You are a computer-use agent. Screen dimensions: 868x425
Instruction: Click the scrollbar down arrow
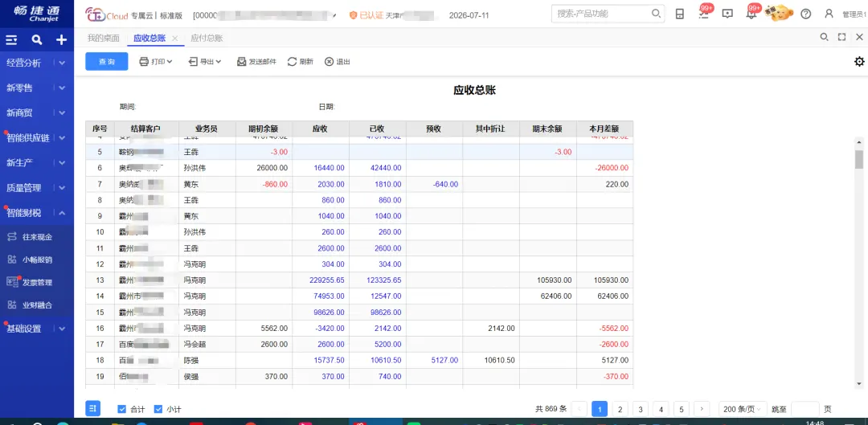coord(858,383)
